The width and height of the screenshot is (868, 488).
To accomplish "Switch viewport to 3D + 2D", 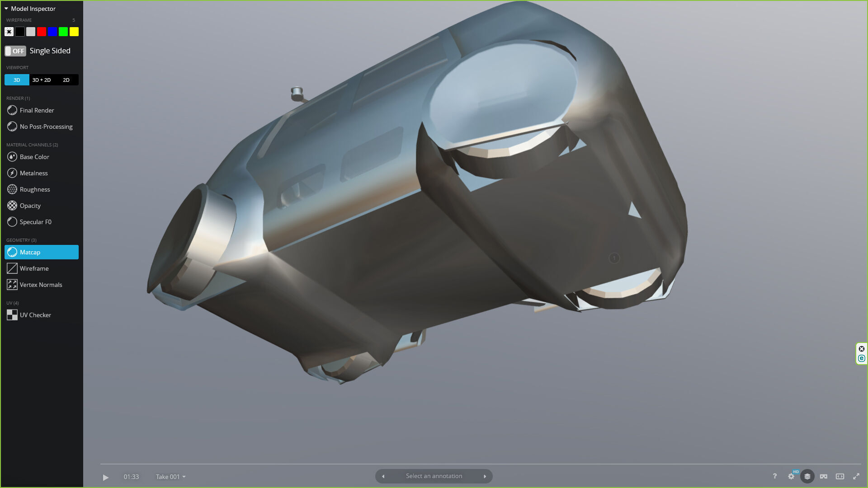I will tap(42, 80).
